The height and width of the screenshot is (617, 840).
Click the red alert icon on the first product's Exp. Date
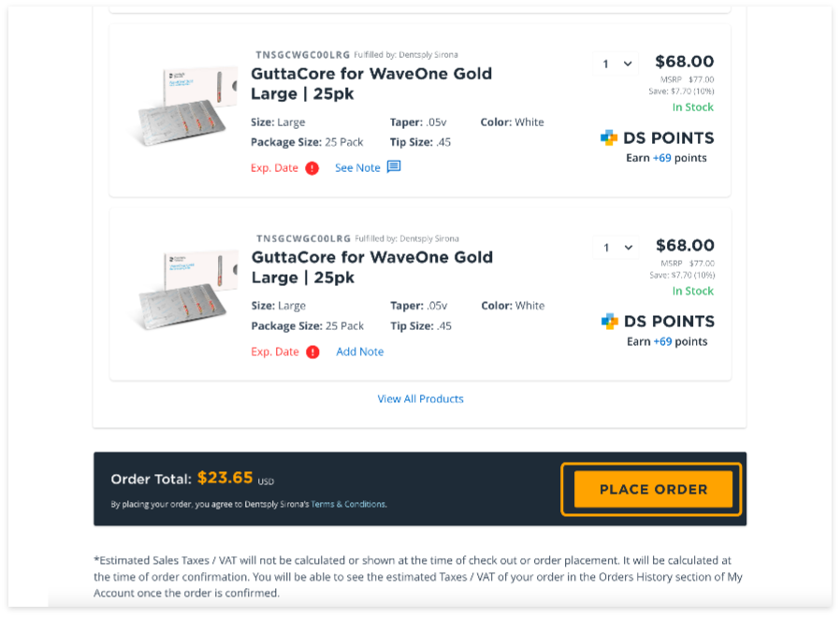311,168
